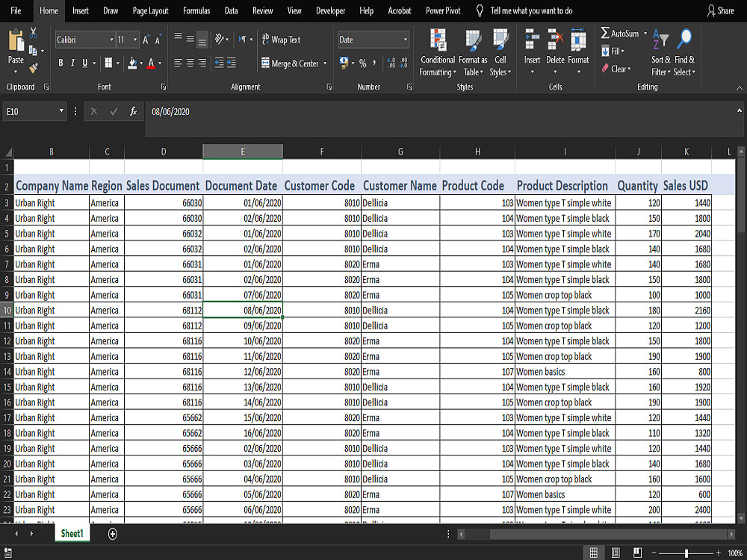Switch to the Data tab
The image size is (747, 560).
[231, 10]
